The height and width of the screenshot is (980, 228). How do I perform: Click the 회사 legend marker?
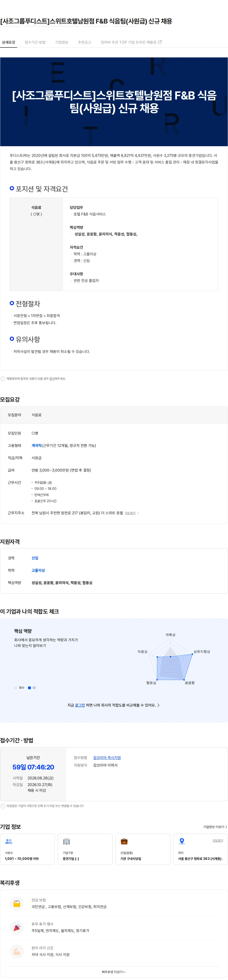(x=16, y=687)
